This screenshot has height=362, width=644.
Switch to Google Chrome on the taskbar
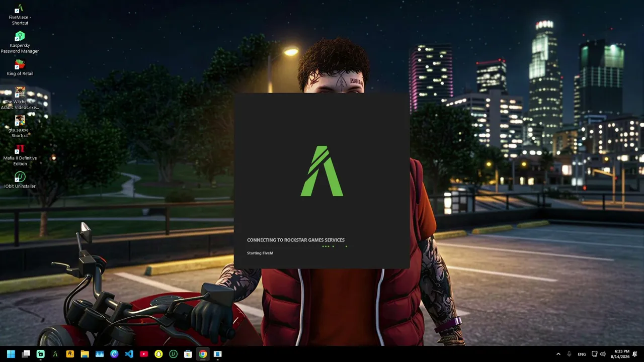(203, 354)
